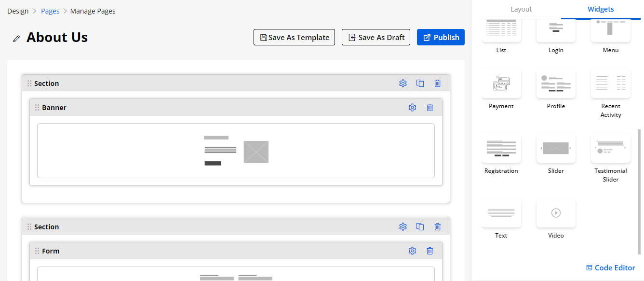Duplicate the second Section
The height and width of the screenshot is (281, 644).
420,227
